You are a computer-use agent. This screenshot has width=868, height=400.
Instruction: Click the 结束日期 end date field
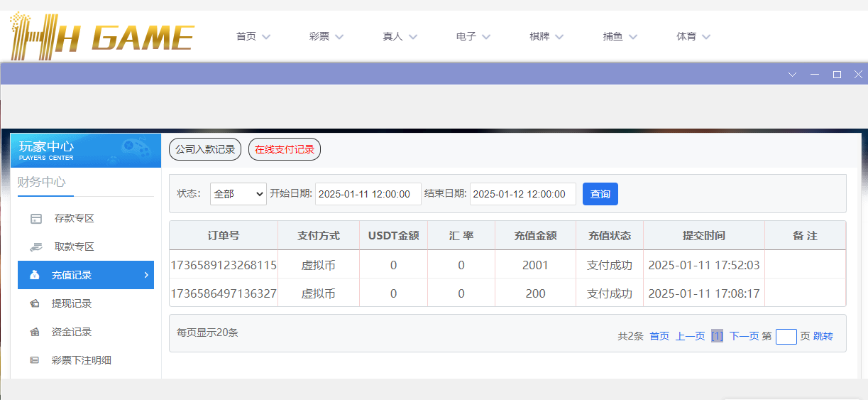(x=522, y=194)
